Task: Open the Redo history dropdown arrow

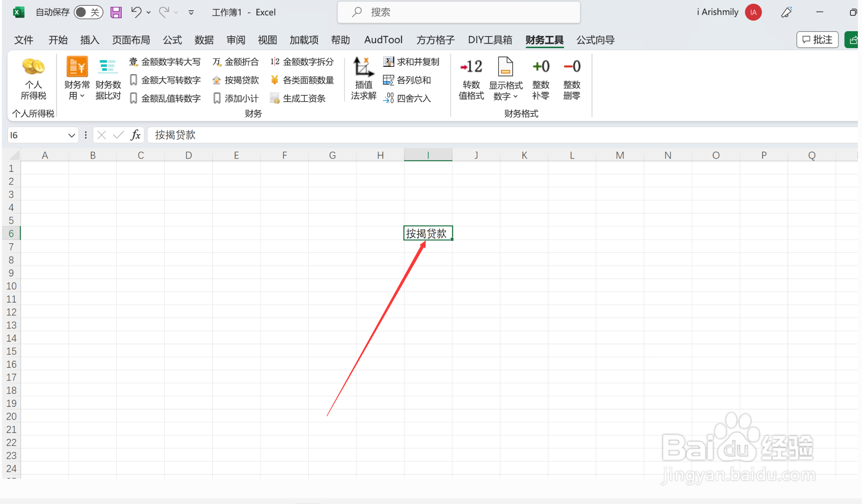Action: (176, 12)
